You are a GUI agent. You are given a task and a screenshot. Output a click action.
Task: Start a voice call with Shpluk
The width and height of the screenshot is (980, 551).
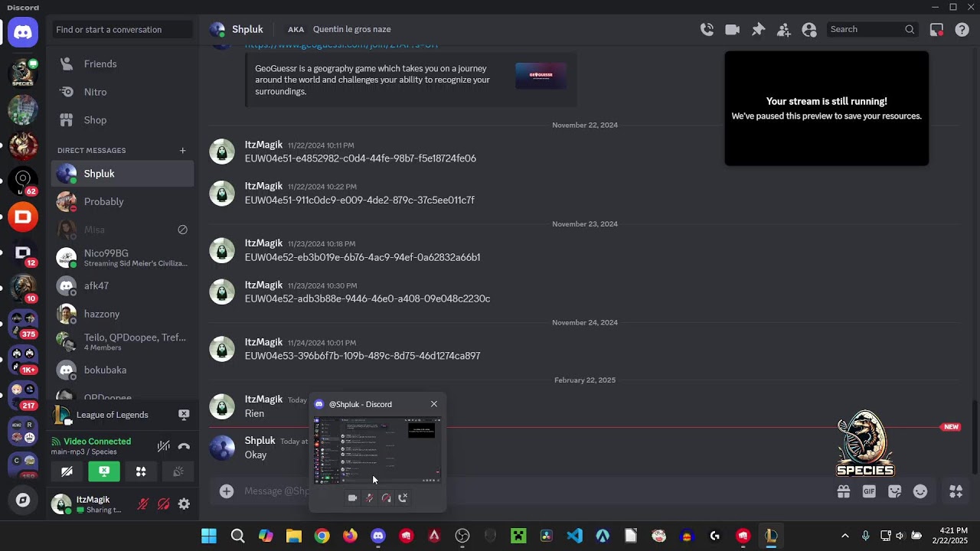707,29
